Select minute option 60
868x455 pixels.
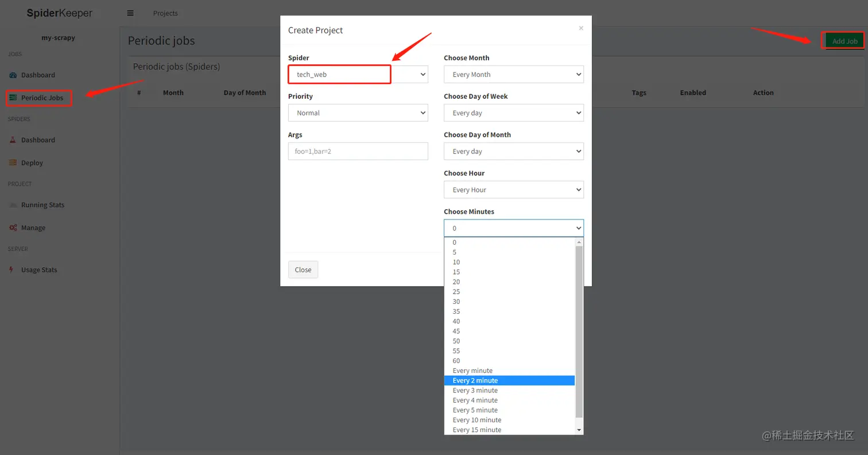(509, 361)
